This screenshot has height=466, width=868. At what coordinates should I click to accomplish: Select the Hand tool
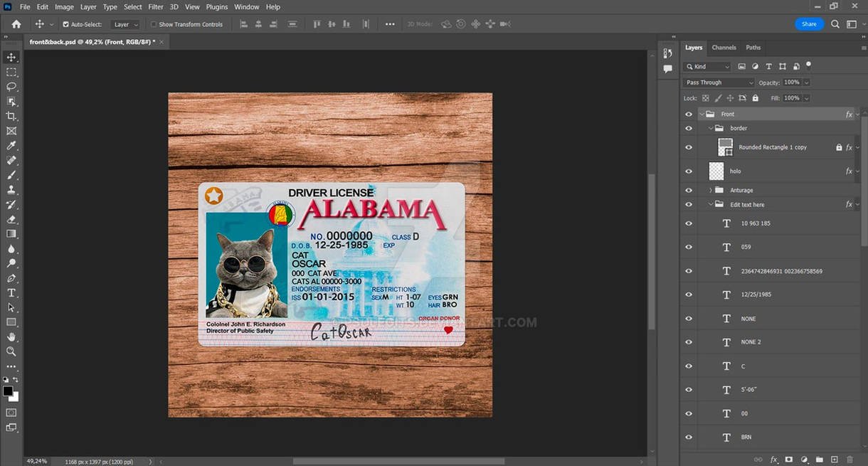(x=11, y=337)
